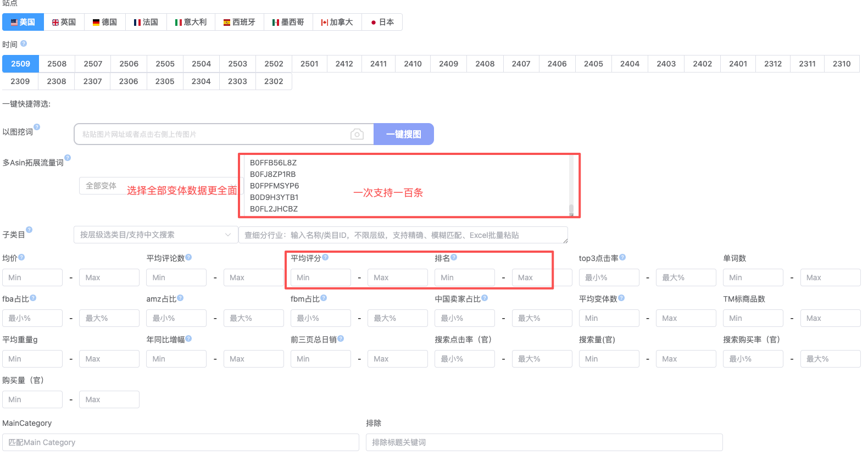Open the 全部变体 variant selector

[101, 186]
